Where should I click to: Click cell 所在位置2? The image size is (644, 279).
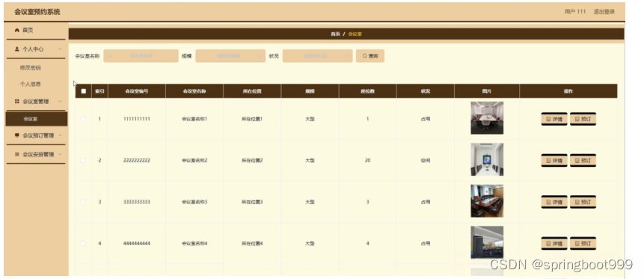click(252, 161)
